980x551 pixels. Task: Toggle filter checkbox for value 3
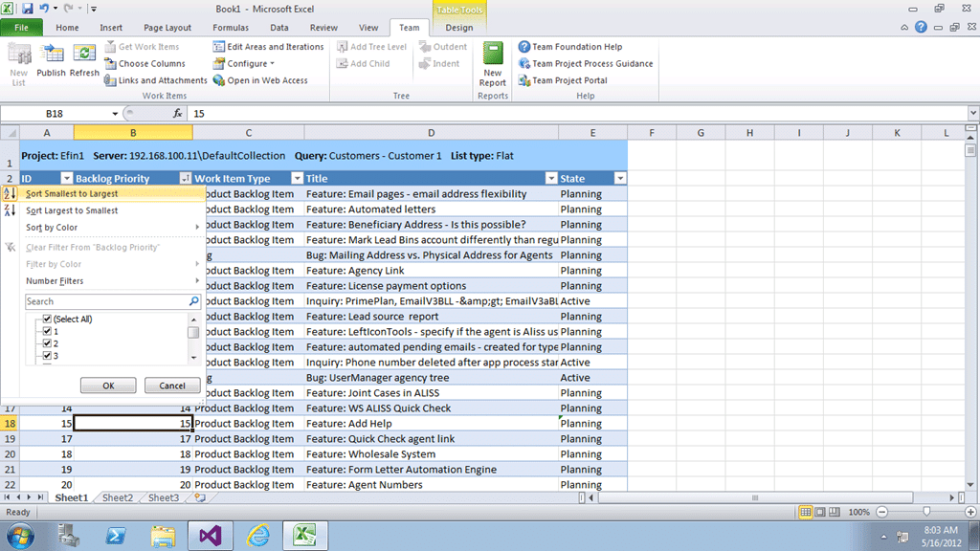point(47,356)
